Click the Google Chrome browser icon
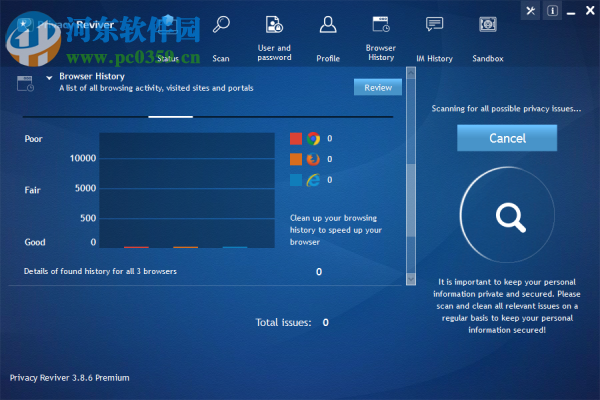The height and width of the screenshot is (400, 600). 313,139
